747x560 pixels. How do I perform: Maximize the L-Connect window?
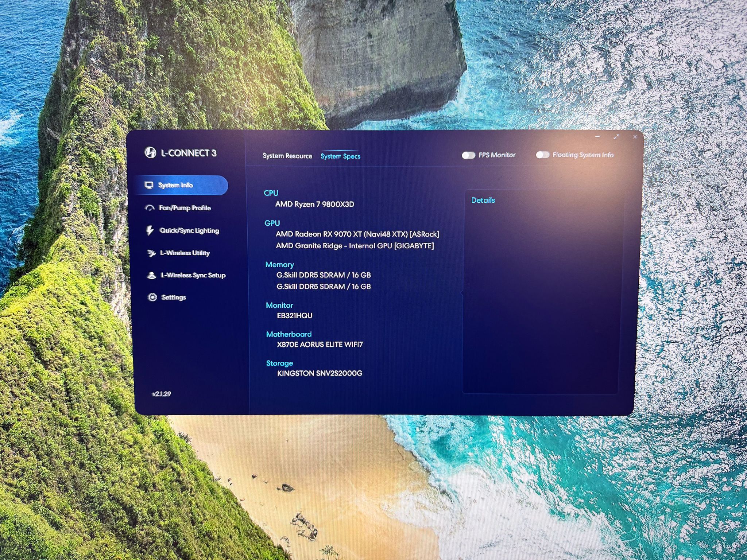pyautogui.click(x=616, y=137)
